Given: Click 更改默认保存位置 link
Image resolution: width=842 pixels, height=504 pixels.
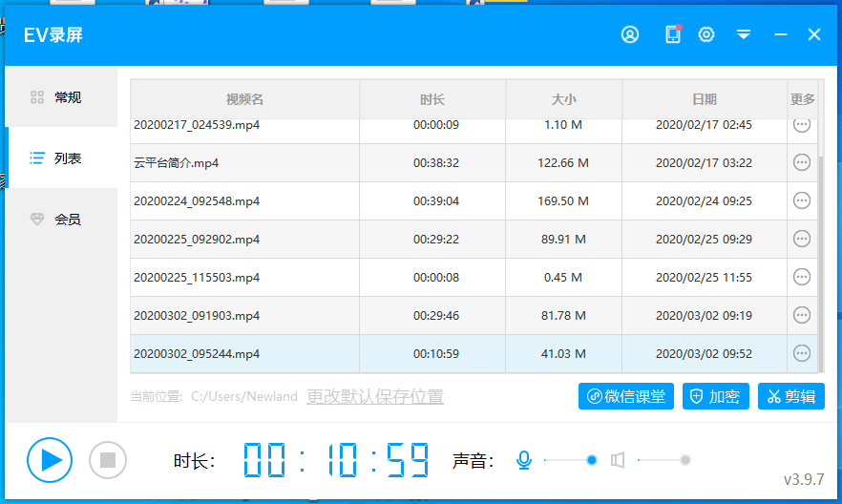Looking at the screenshot, I should pos(374,396).
